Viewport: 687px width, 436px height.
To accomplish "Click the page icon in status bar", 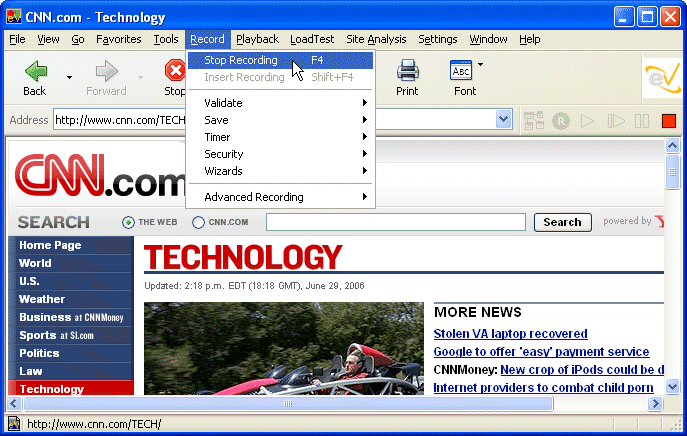I will (x=14, y=424).
